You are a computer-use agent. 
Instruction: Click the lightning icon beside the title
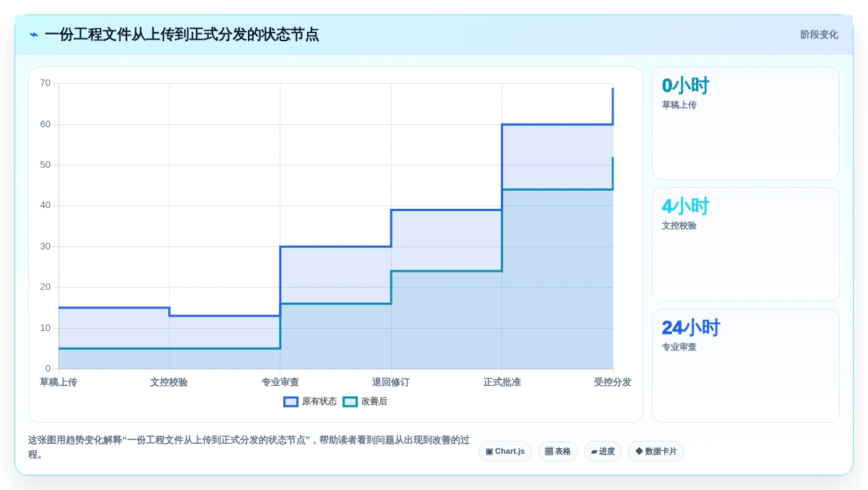tap(34, 35)
